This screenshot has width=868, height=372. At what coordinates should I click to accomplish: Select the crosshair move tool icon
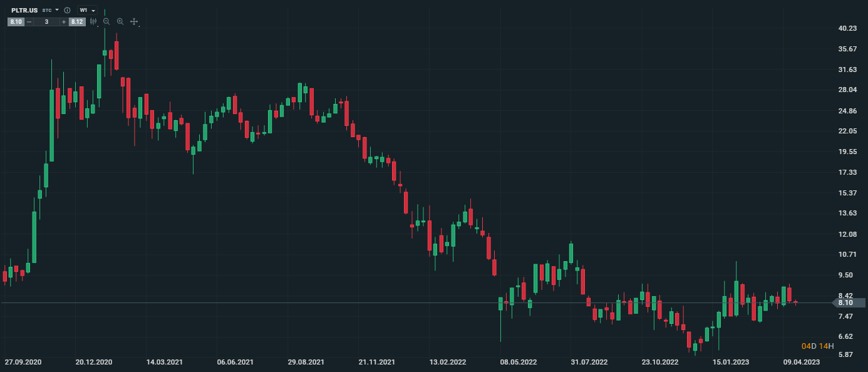point(133,21)
